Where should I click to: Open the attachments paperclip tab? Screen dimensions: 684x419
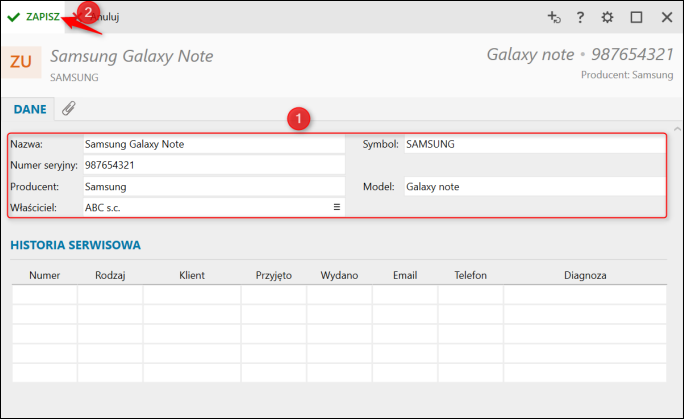pyautogui.click(x=68, y=109)
